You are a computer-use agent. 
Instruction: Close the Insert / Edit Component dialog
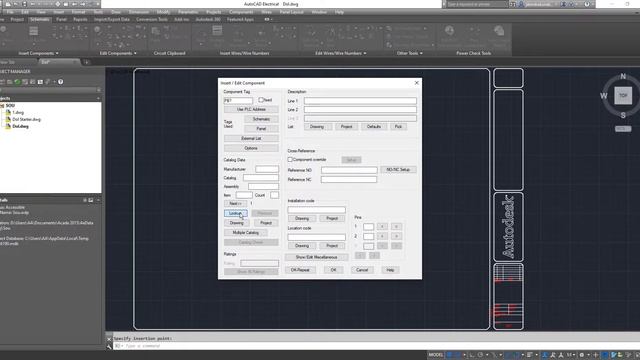pyautogui.click(x=416, y=83)
